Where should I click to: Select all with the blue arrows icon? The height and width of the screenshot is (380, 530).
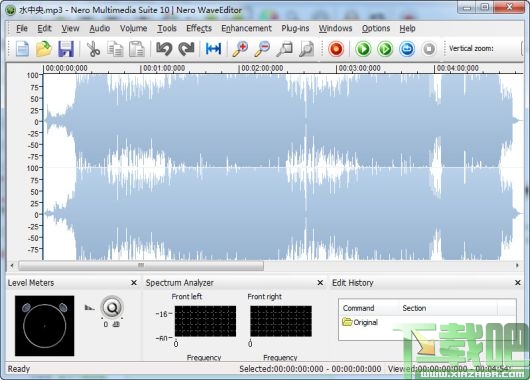[214, 49]
